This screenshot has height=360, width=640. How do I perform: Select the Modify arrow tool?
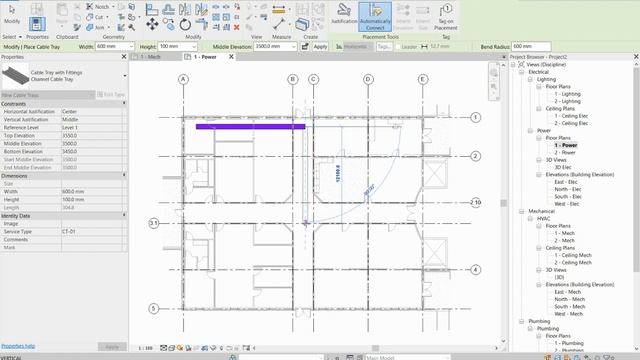(x=12, y=14)
